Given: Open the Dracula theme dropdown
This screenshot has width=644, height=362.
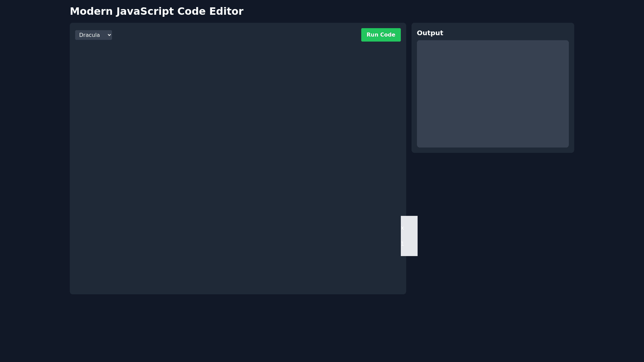Looking at the screenshot, I should (x=93, y=35).
